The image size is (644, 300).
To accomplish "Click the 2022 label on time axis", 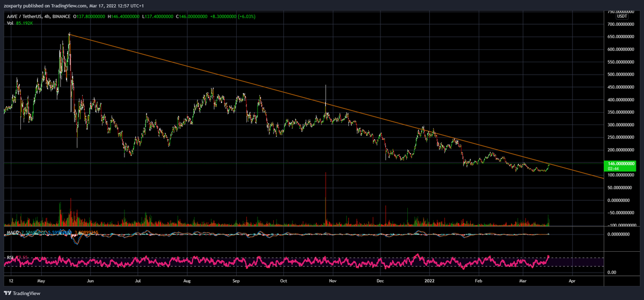I will coord(430,280).
